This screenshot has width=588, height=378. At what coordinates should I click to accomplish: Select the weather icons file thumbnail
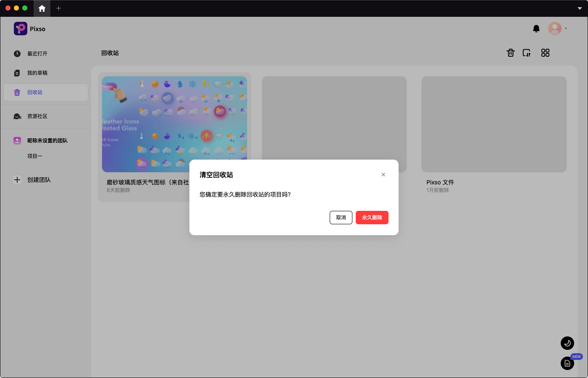175,124
